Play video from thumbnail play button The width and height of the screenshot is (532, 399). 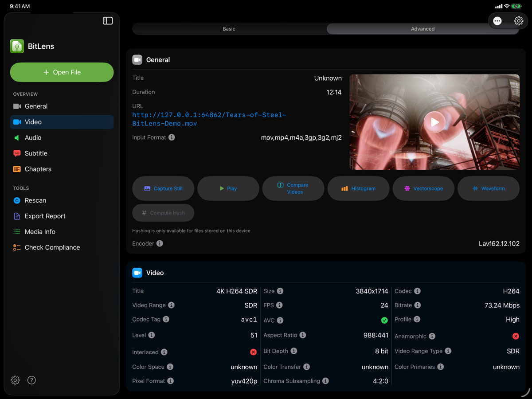(434, 122)
